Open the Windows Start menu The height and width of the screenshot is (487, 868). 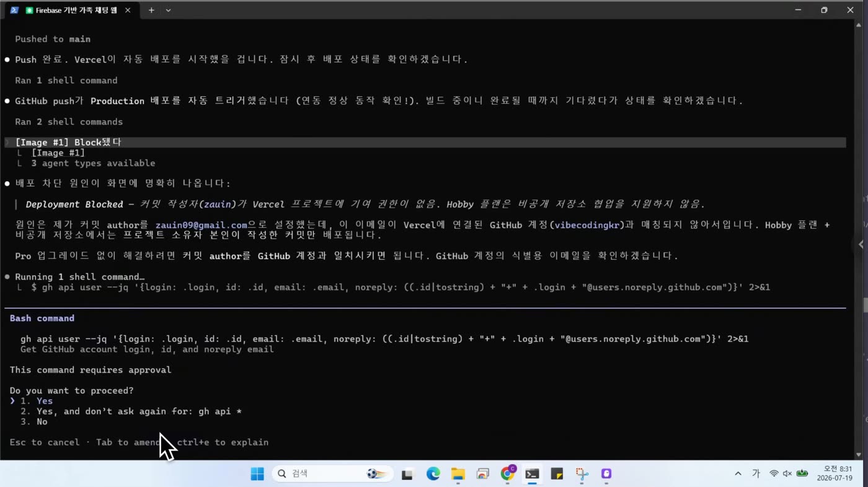[x=257, y=474]
